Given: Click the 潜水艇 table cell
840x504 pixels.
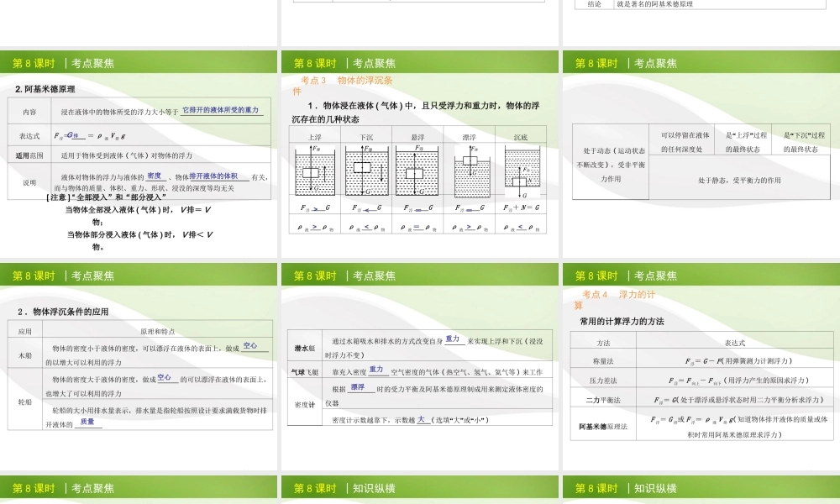Looking at the screenshot, I should click(x=306, y=347).
